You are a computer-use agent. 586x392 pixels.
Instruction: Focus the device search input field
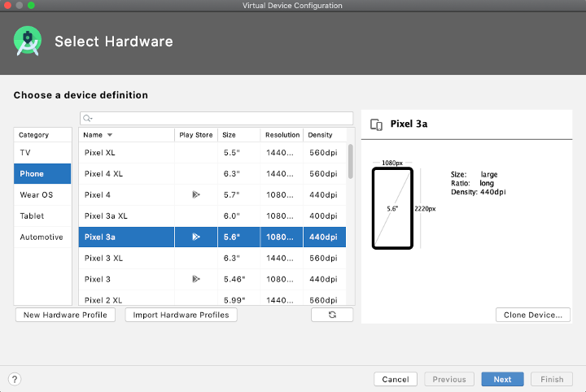point(216,119)
